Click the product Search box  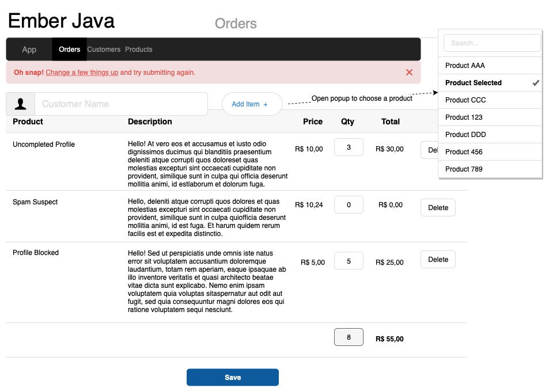pos(492,43)
